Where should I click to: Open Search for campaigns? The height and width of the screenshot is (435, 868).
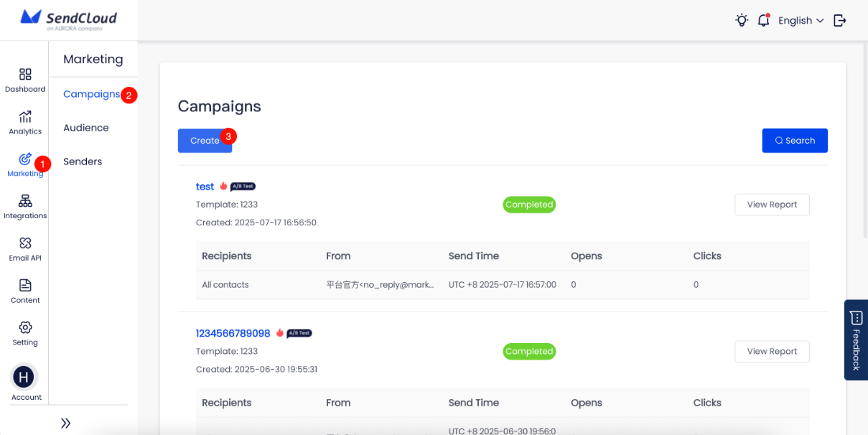[795, 141]
